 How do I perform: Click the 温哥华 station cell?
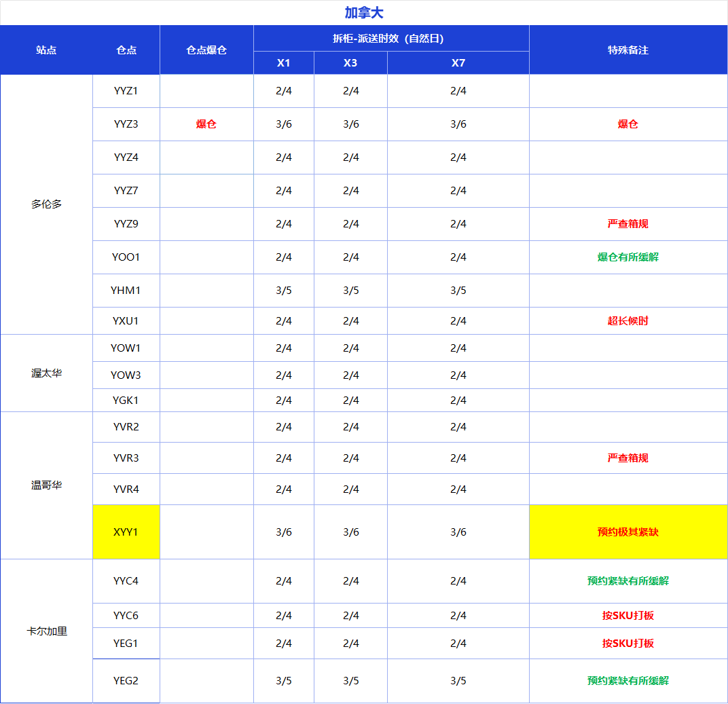point(46,485)
